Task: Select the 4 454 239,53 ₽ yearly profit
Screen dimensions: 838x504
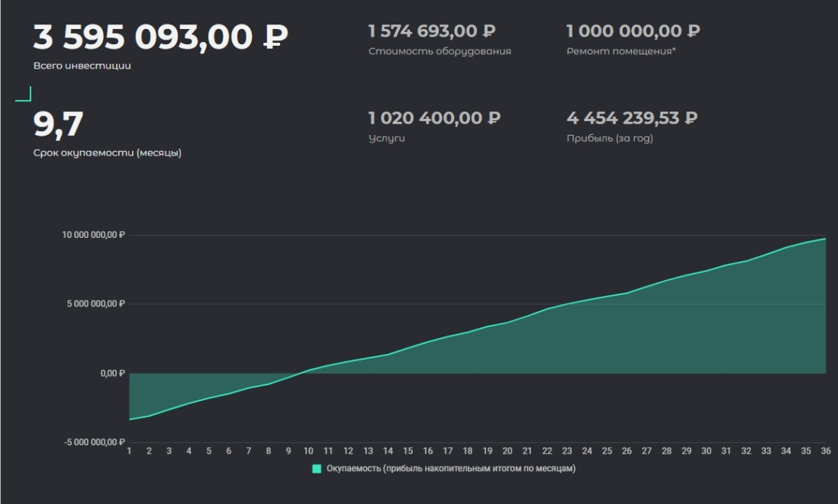Action: (x=632, y=118)
